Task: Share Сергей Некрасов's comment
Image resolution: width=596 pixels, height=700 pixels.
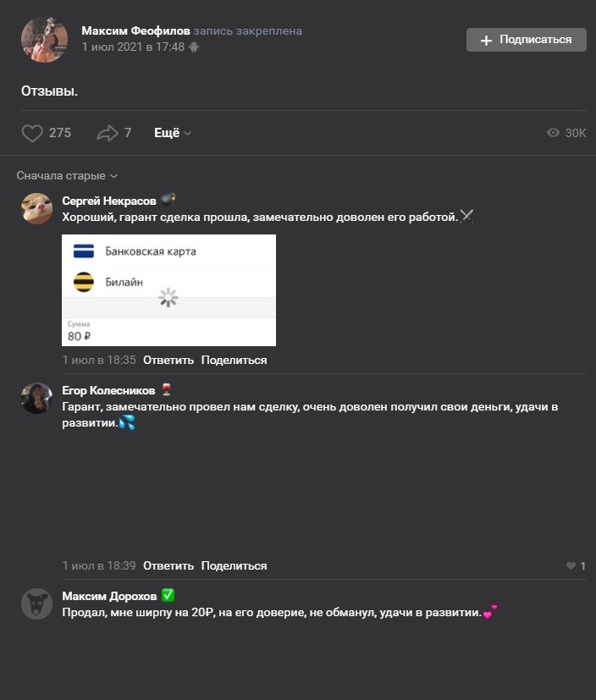Action: pyautogui.click(x=234, y=360)
